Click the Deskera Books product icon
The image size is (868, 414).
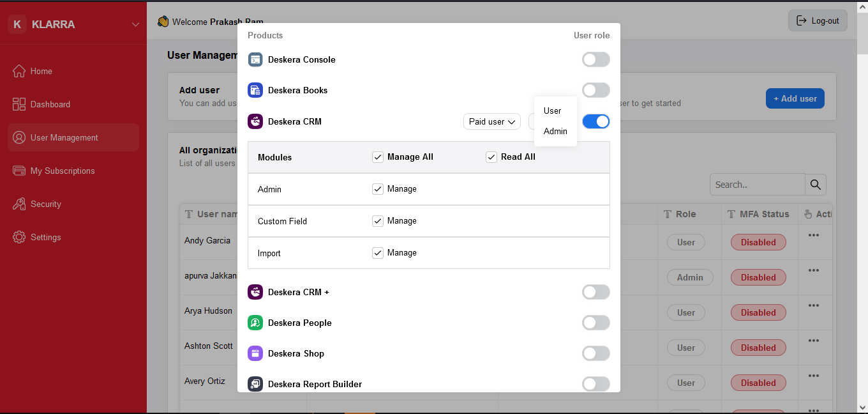(255, 90)
